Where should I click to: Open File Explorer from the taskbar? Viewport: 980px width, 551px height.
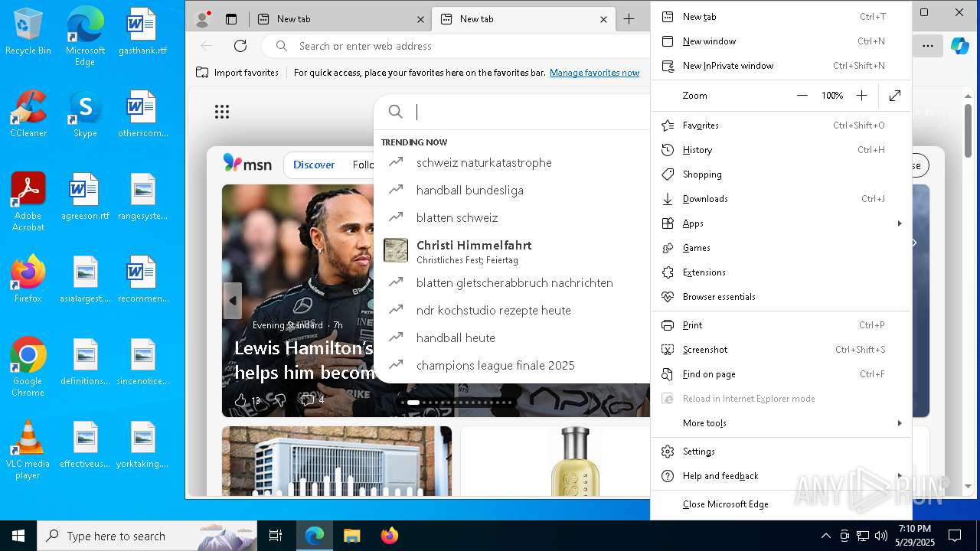[351, 536]
